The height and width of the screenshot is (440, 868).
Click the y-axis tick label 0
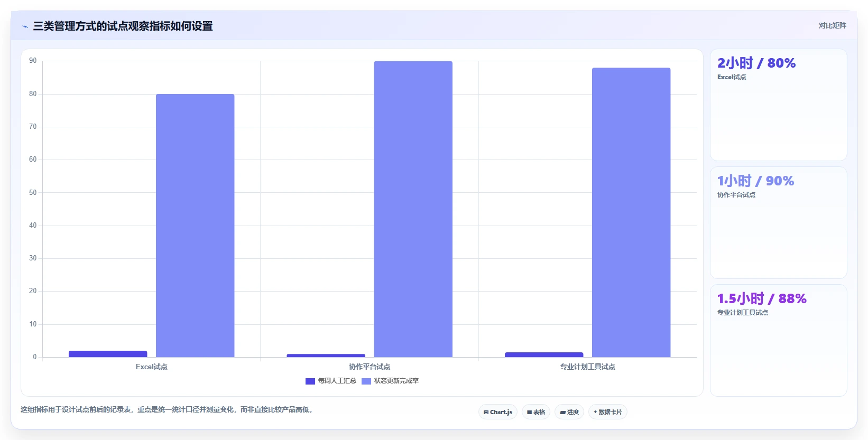pyautogui.click(x=35, y=357)
